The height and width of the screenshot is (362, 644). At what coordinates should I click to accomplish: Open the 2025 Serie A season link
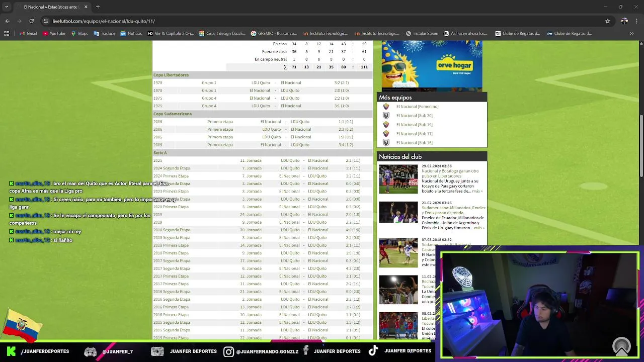click(x=157, y=160)
